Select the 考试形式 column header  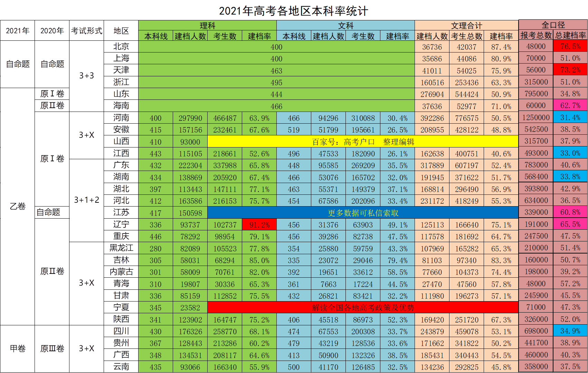(87, 31)
